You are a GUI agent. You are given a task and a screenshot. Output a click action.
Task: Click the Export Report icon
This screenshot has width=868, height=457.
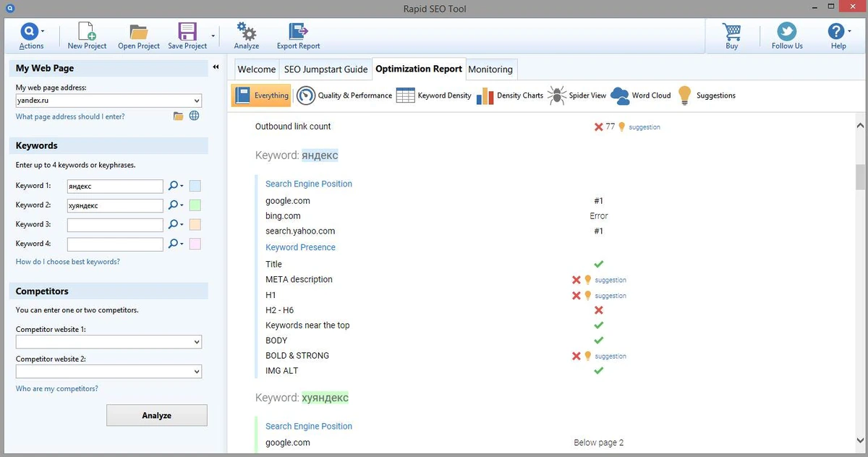tap(298, 31)
